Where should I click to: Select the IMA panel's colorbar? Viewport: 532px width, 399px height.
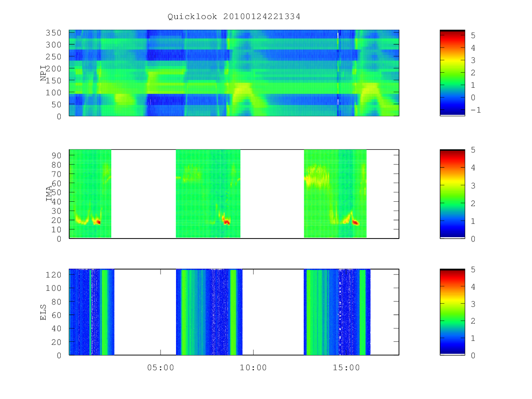coord(452,194)
